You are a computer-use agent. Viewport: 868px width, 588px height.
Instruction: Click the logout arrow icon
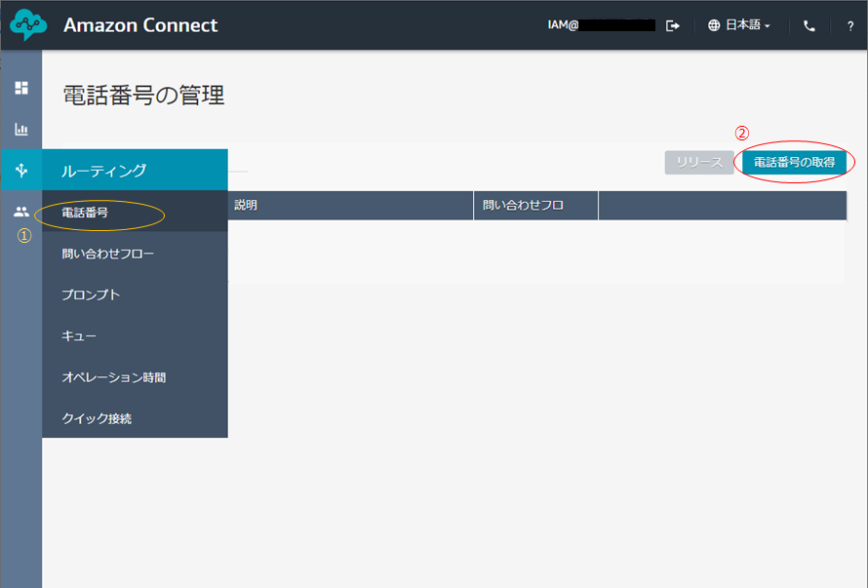(673, 25)
